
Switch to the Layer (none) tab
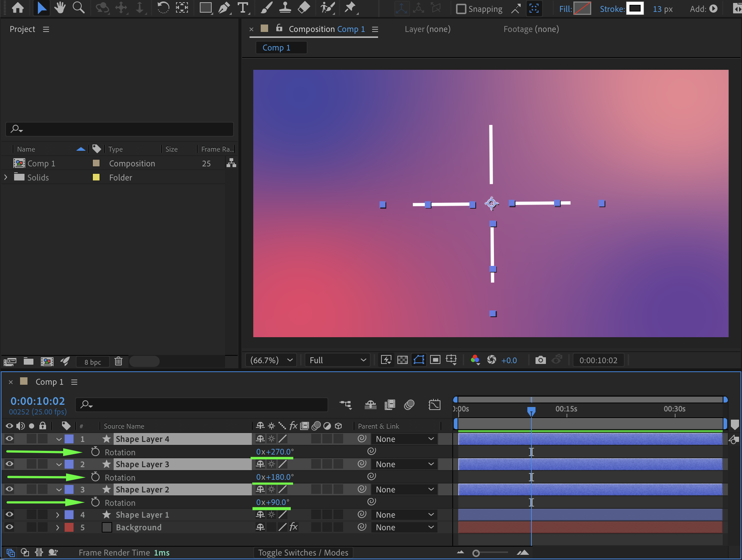[x=427, y=29]
